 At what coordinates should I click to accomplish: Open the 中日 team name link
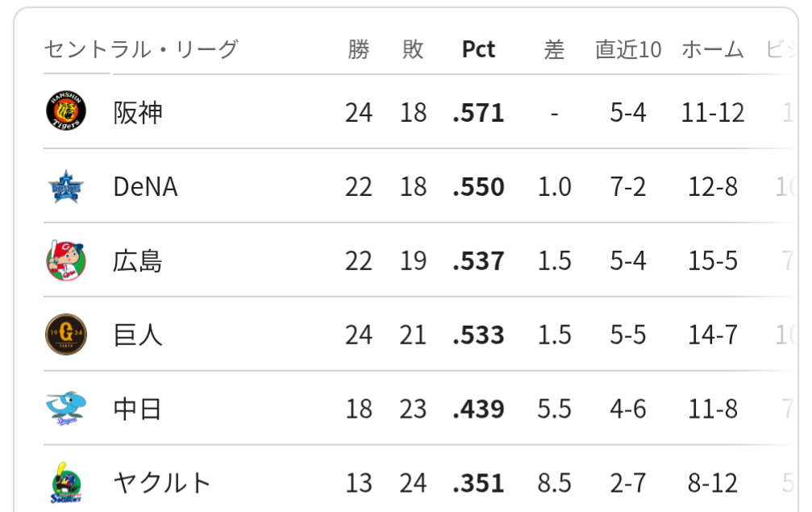coord(138,409)
